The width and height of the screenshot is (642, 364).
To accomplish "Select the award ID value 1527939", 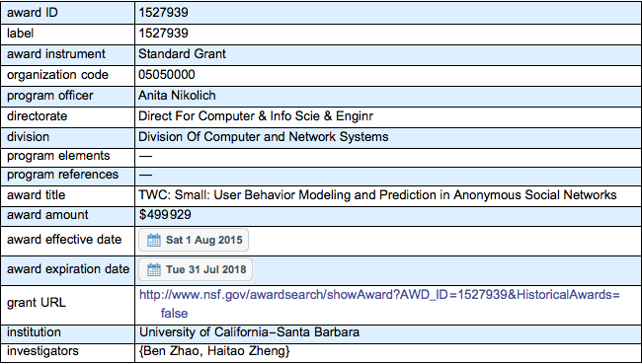I will [163, 13].
